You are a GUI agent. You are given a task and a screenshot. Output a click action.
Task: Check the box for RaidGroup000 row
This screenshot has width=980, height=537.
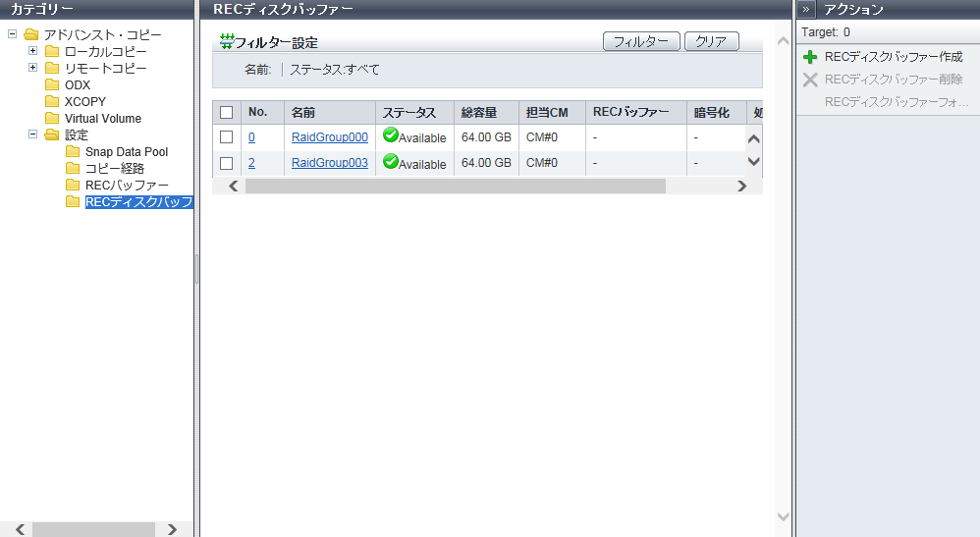pyautogui.click(x=226, y=137)
